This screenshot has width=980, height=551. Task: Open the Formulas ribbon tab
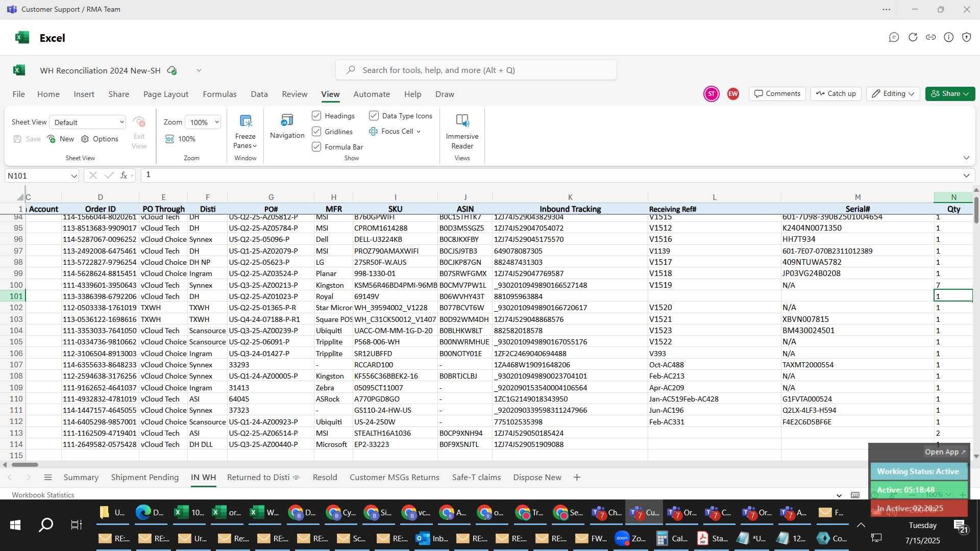219,94
